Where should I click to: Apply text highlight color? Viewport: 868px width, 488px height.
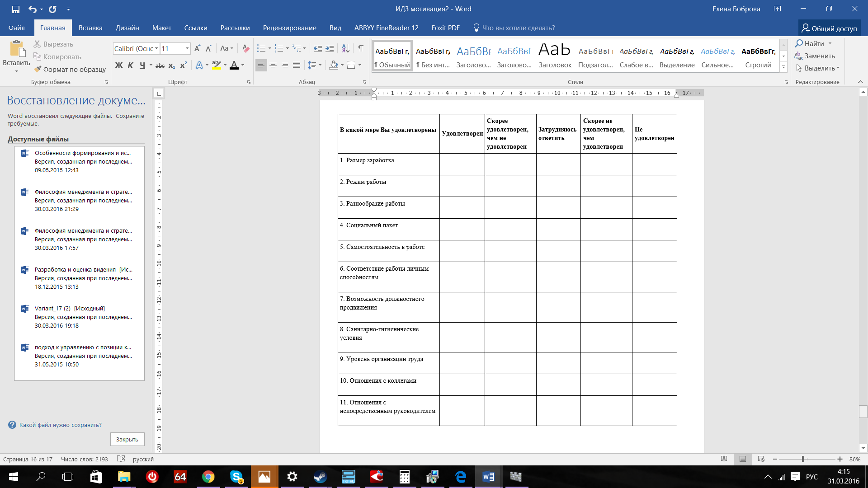tap(217, 65)
